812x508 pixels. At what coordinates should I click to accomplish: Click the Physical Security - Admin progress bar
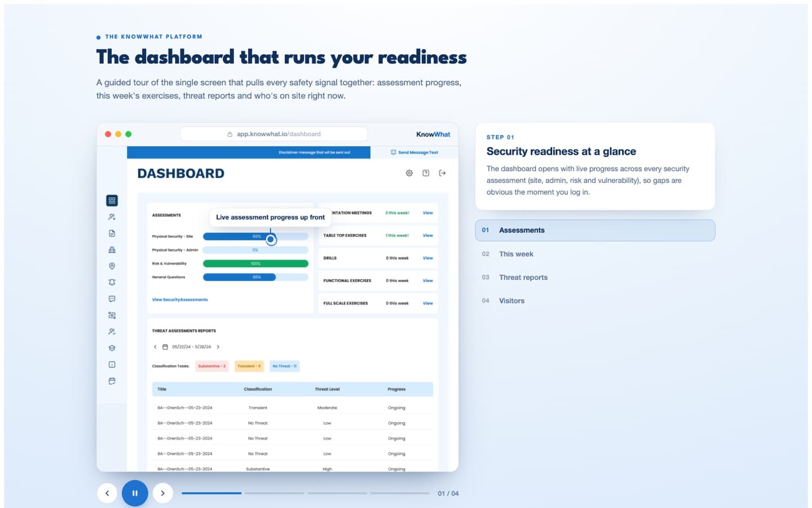coord(255,250)
